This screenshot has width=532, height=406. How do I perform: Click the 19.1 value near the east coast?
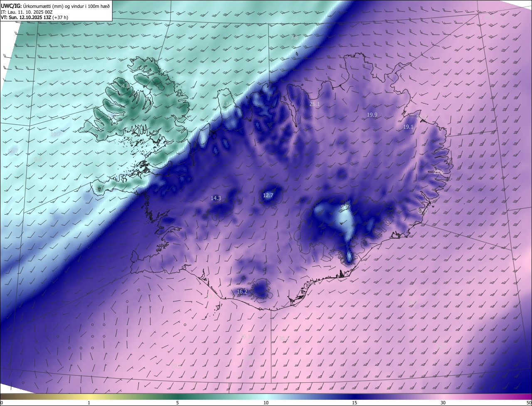coord(408,127)
